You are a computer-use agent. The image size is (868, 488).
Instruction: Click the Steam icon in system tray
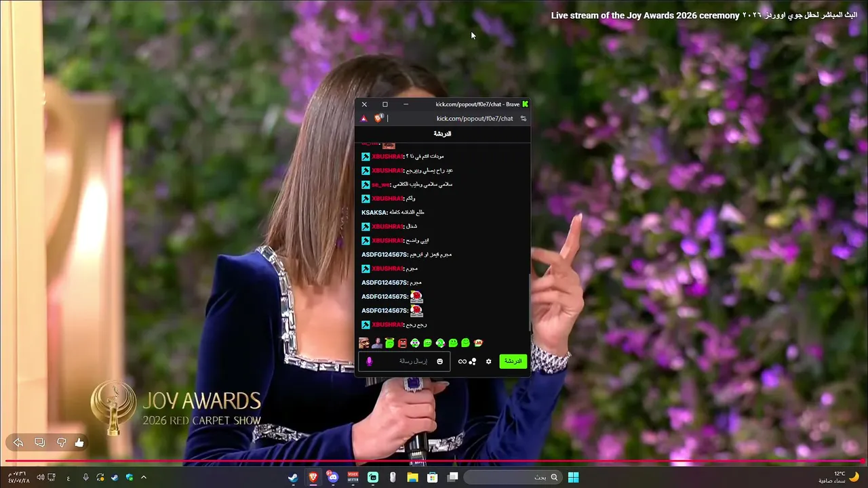tap(114, 477)
